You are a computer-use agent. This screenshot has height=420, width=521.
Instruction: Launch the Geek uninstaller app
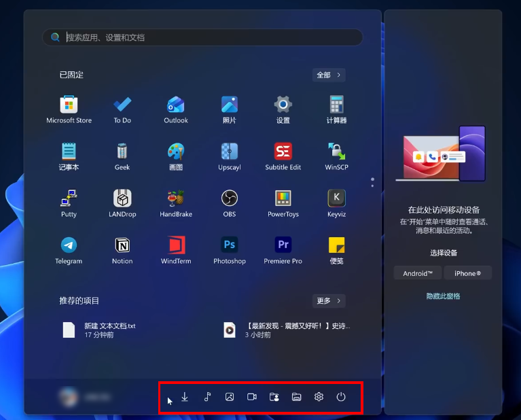tap(122, 156)
